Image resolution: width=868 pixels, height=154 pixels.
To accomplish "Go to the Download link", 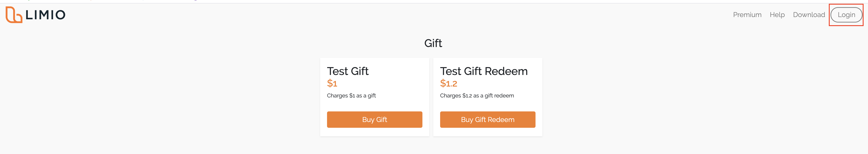I will (809, 15).
